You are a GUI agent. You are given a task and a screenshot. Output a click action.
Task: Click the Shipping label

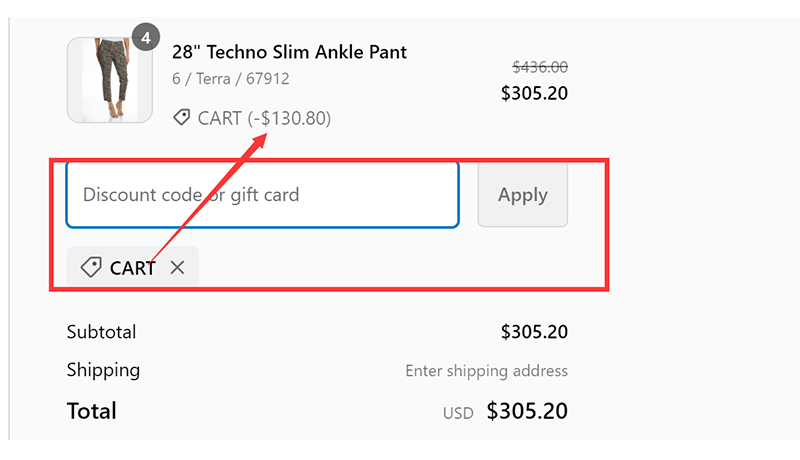(x=103, y=370)
